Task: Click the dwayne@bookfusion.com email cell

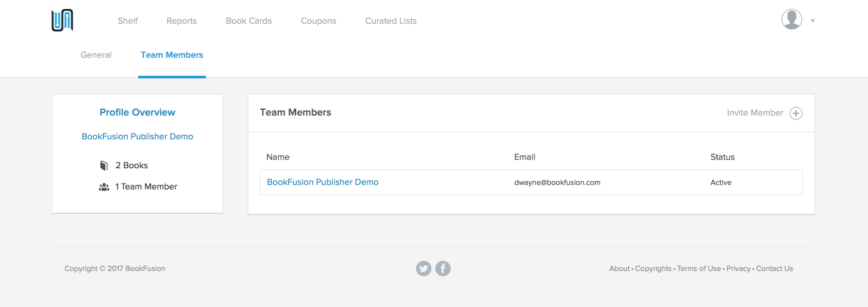Action: [x=557, y=182]
